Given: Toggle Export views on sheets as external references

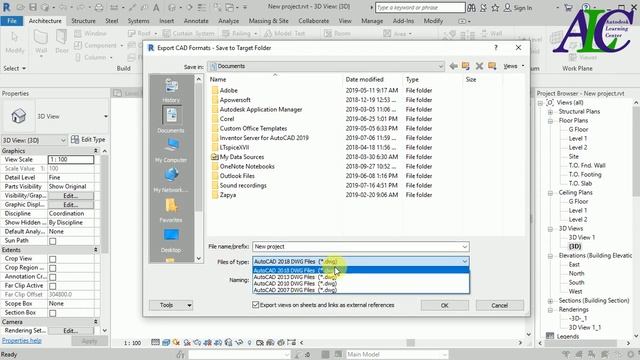Looking at the screenshot, I should click(x=256, y=305).
